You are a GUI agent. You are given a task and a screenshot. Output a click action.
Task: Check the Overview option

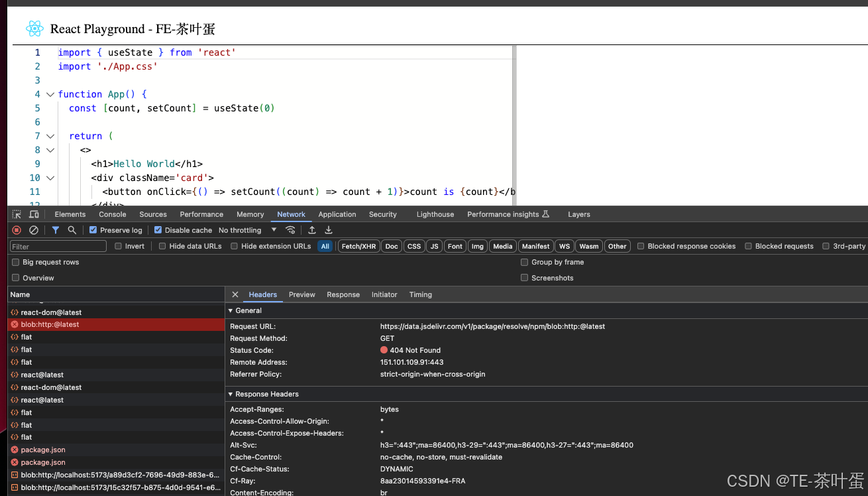(16, 278)
